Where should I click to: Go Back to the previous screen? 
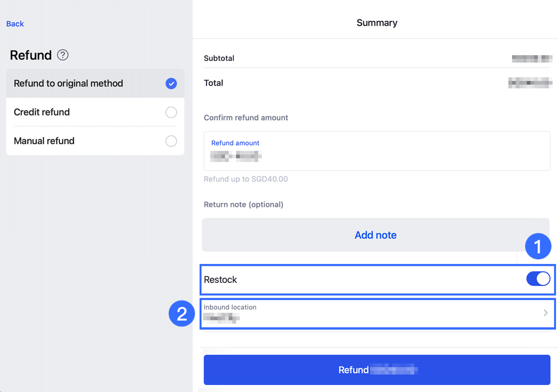coord(15,24)
